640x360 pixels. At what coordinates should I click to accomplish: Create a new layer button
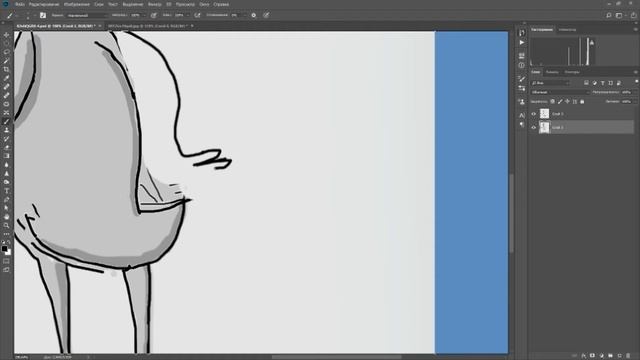[620, 356]
